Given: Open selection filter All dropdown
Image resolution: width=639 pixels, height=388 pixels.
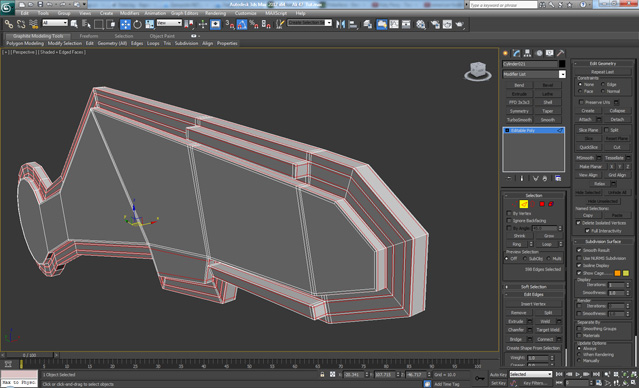Looking at the screenshot, I should click(55, 23).
